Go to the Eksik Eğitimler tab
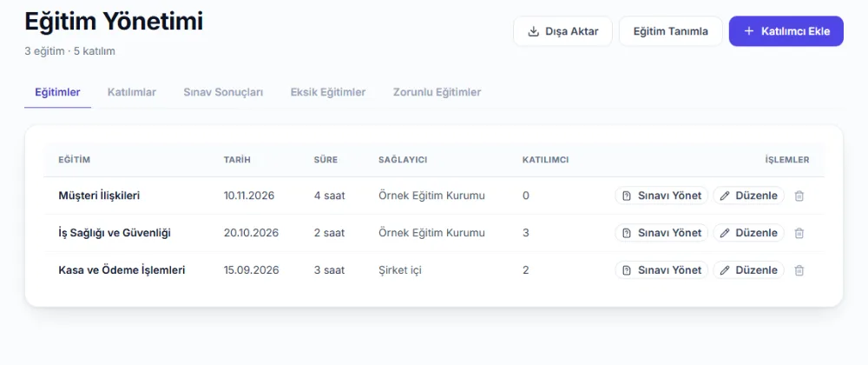Viewport: 868px width, 365px height. [328, 92]
